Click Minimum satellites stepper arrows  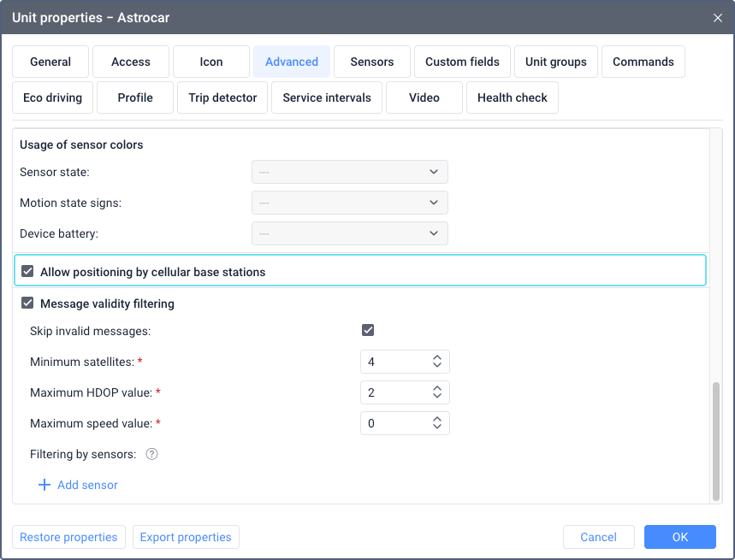437,362
